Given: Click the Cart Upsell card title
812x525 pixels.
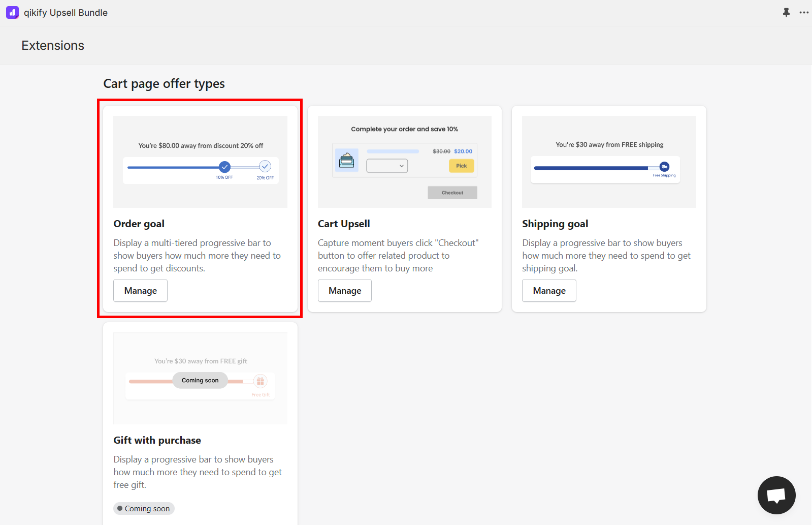Looking at the screenshot, I should pos(344,224).
